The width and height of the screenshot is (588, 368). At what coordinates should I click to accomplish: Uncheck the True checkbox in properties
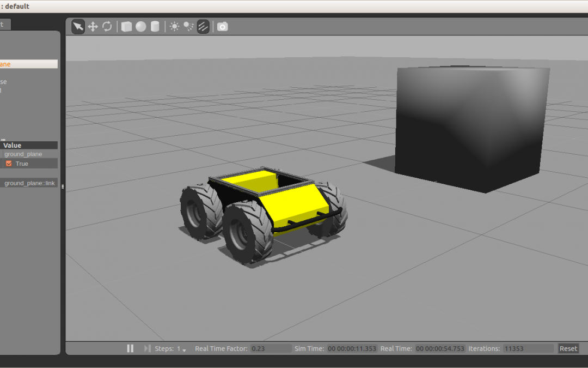(9, 164)
